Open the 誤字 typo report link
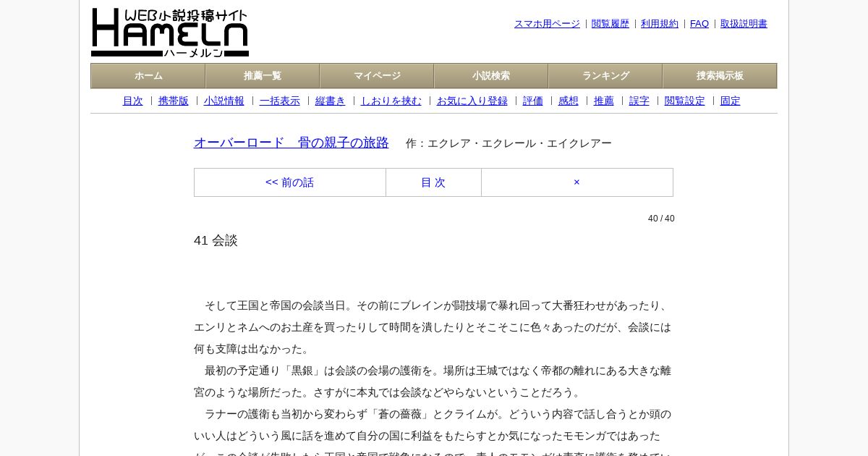 click(639, 101)
